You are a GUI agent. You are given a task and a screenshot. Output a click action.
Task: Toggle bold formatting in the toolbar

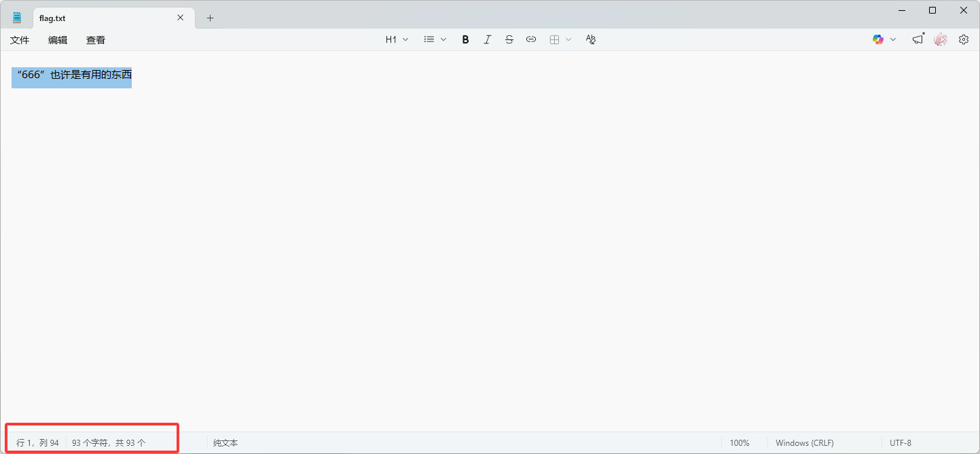click(465, 39)
